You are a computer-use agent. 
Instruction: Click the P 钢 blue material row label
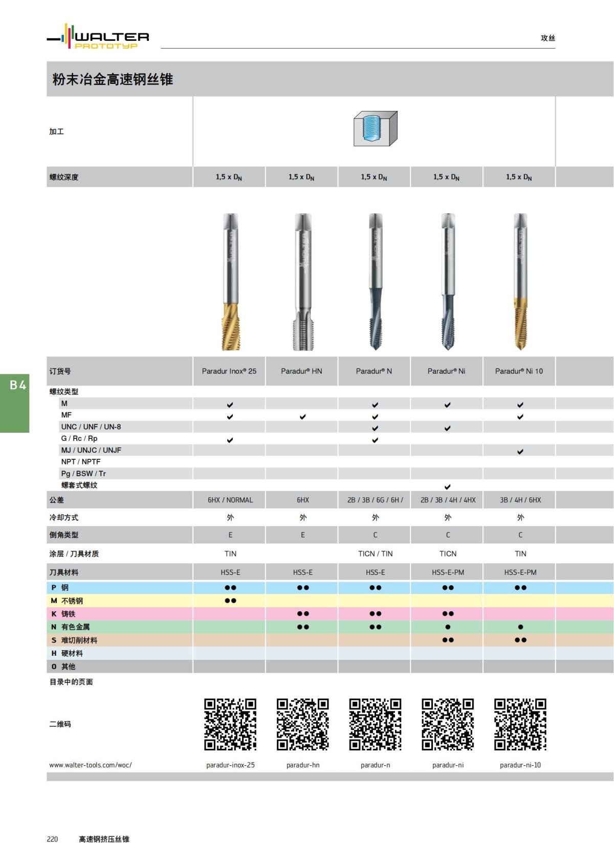tap(59, 588)
